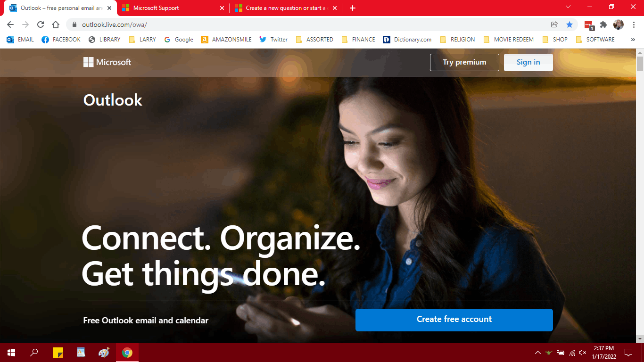
Task: Open the tab search chevron
Action: pyautogui.click(x=568, y=7)
